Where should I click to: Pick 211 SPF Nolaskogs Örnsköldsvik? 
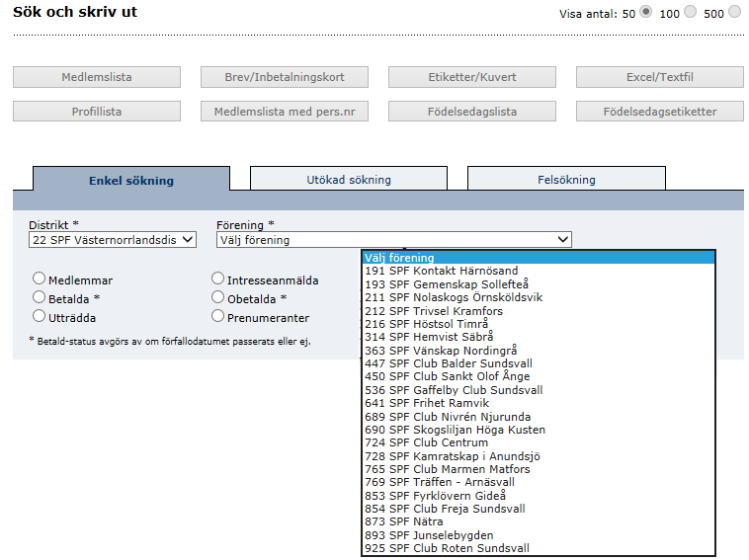click(539, 297)
